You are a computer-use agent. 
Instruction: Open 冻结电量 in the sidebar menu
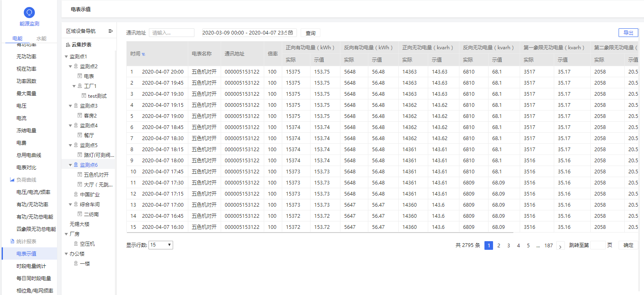[x=26, y=131]
